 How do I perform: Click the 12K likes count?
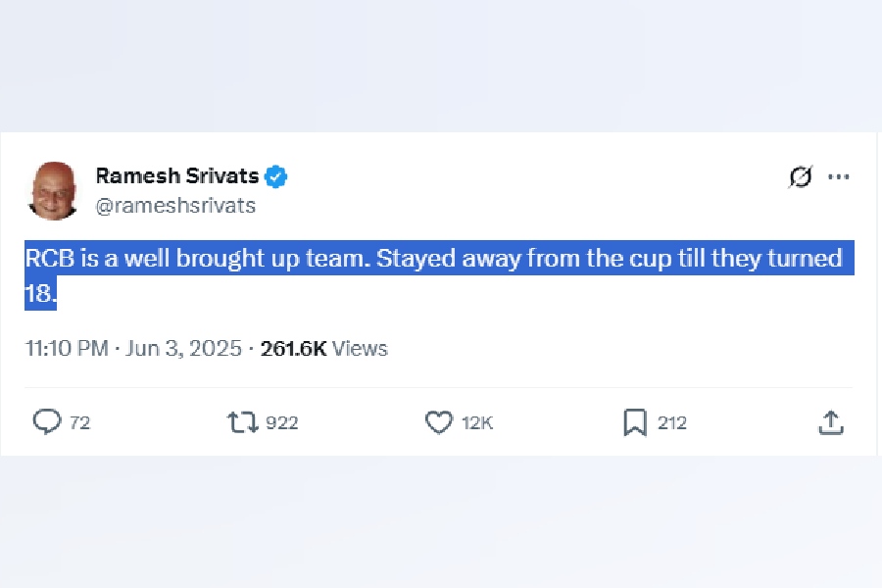pyautogui.click(x=477, y=423)
